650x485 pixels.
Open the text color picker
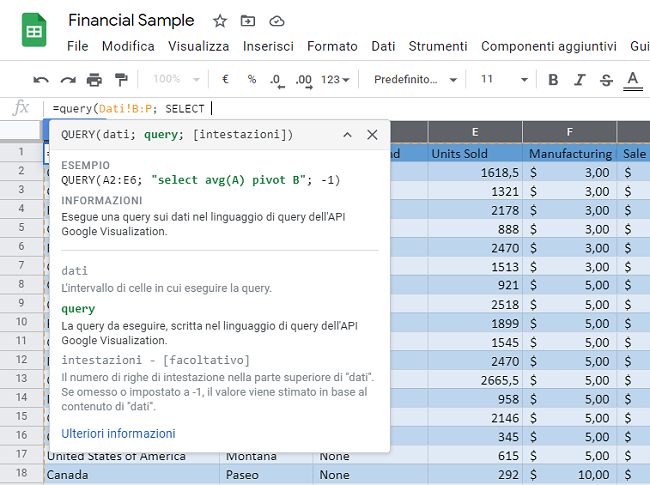(633, 80)
